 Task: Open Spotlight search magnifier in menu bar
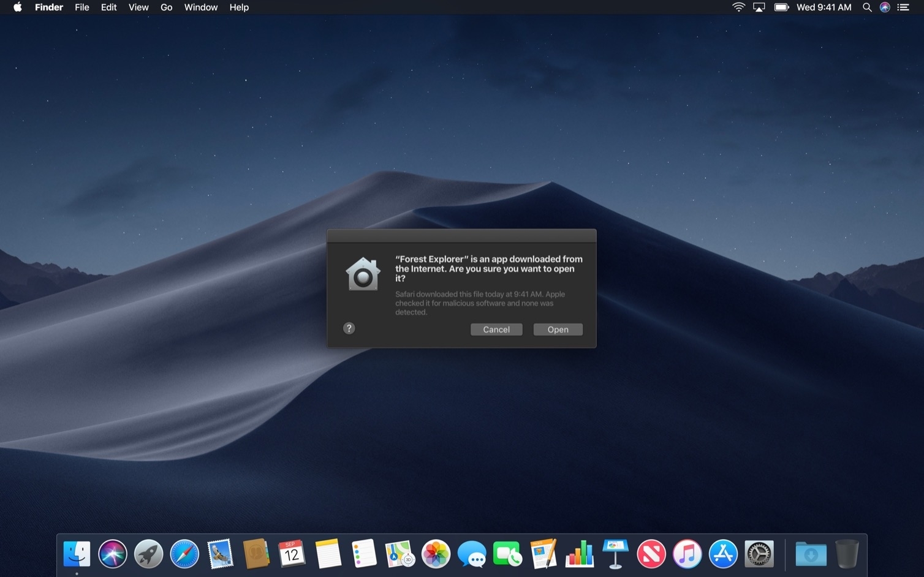pos(867,7)
